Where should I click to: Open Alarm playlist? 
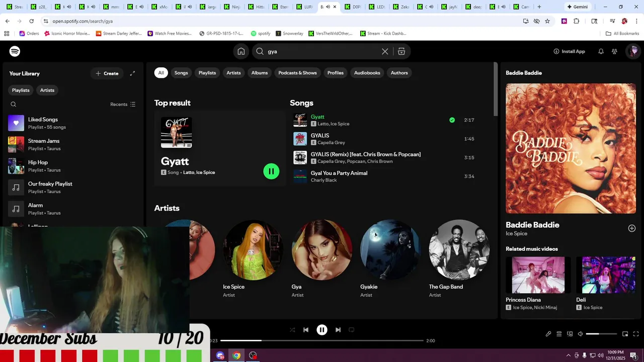(x=73, y=209)
